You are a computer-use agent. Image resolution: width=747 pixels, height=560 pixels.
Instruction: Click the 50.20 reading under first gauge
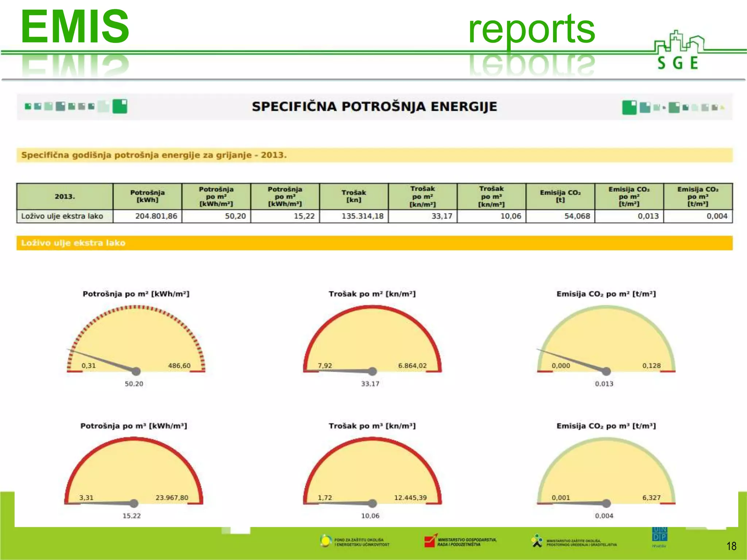[x=134, y=384]
